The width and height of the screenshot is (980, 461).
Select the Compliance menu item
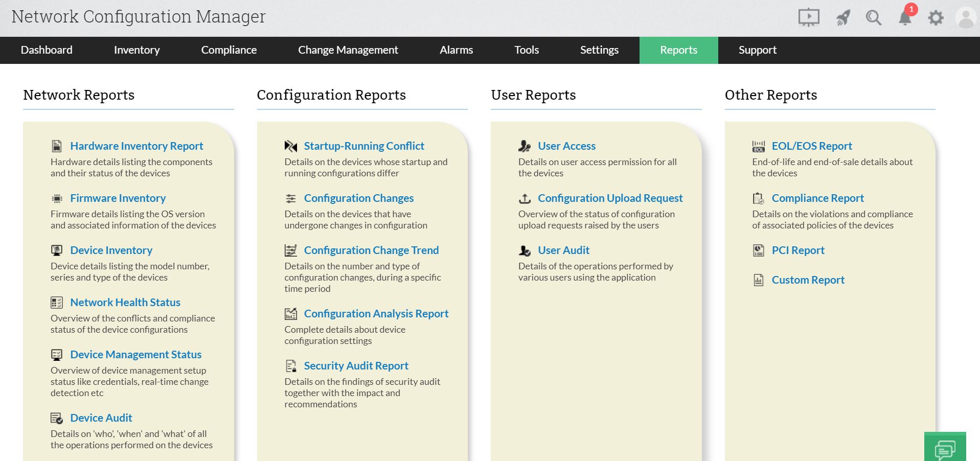pos(229,50)
